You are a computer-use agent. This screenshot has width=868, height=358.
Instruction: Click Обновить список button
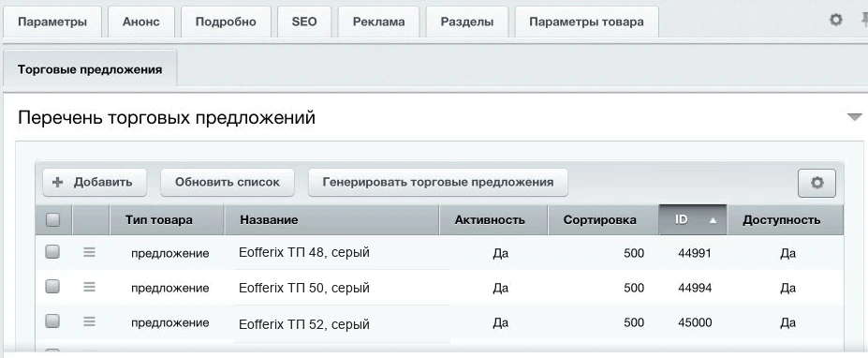[228, 183]
